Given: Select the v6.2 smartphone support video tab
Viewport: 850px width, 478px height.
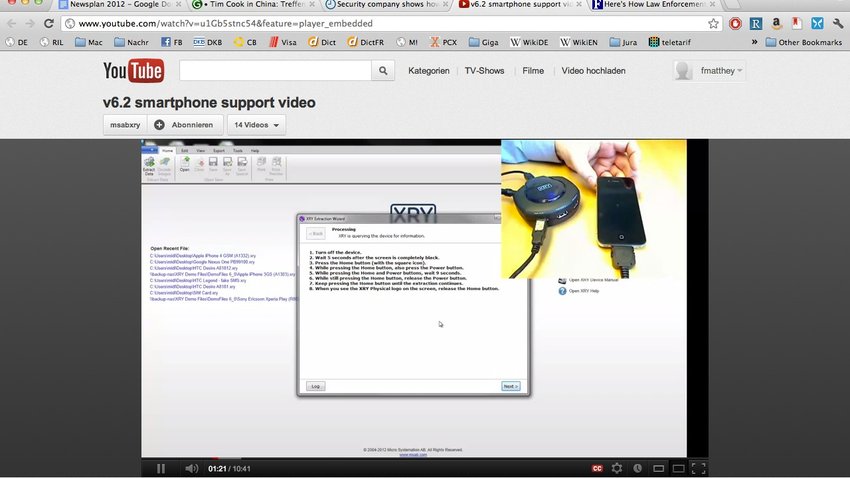Looking at the screenshot, I should click(520, 5).
